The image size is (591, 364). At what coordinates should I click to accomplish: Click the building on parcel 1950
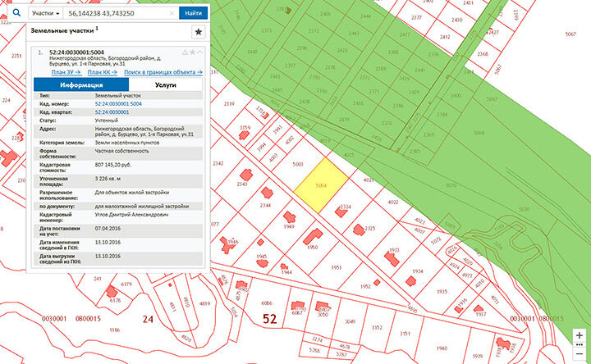coord(313,237)
